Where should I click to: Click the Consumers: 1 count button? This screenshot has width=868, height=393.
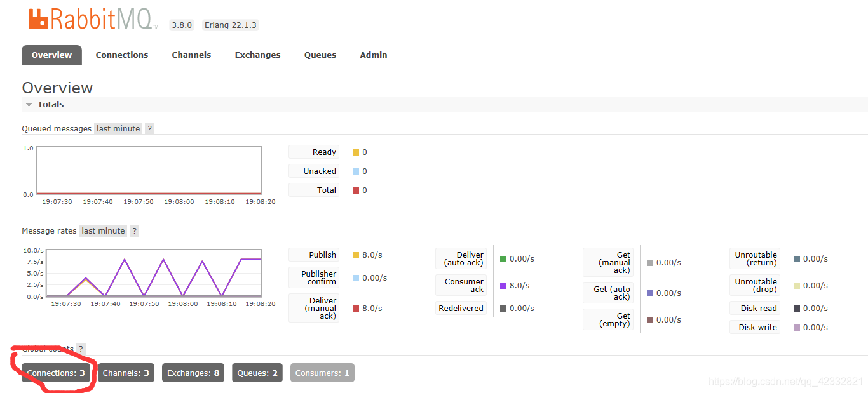(322, 373)
